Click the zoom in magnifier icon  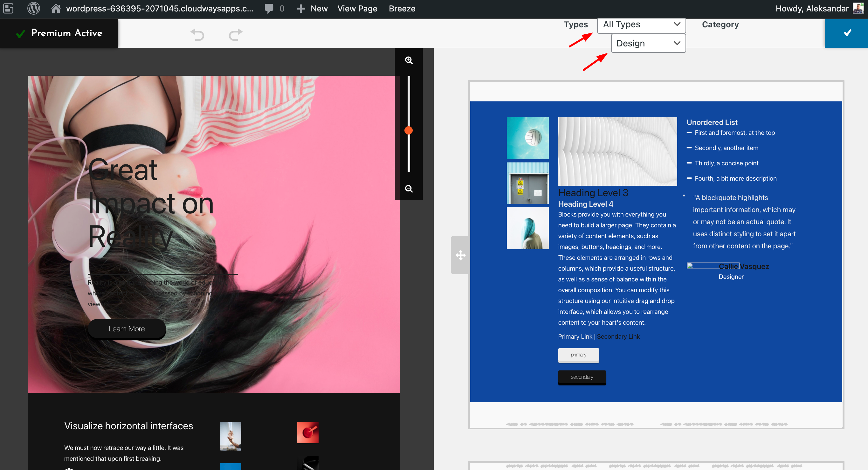[x=409, y=60]
